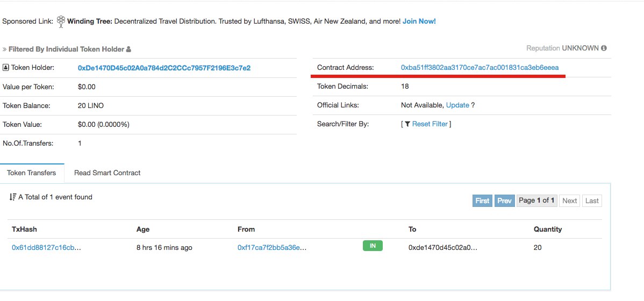Image resolution: width=644 pixels, height=301 pixels.
Task: Open the From address 0xf17ca7f2bb5a36e
Action: coord(272,248)
